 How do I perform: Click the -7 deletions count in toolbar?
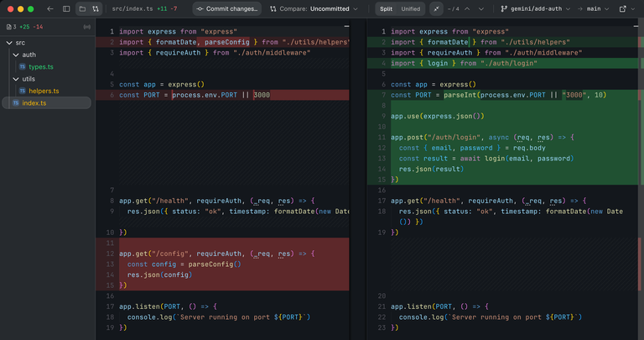click(x=174, y=8)
